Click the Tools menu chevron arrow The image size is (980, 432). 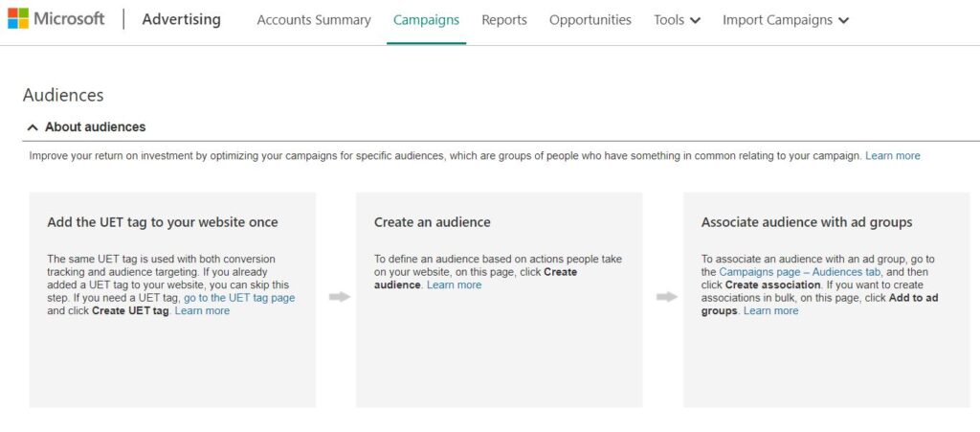click(695, 21)
